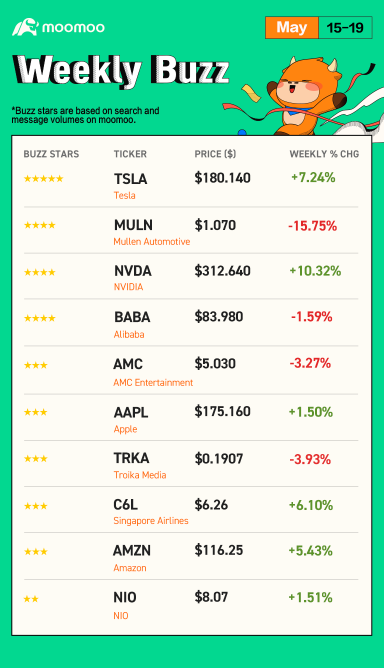The height and width of the screenshot is (668, 384).
Task: Open the Mullen Automotive link
Action: 152,242
